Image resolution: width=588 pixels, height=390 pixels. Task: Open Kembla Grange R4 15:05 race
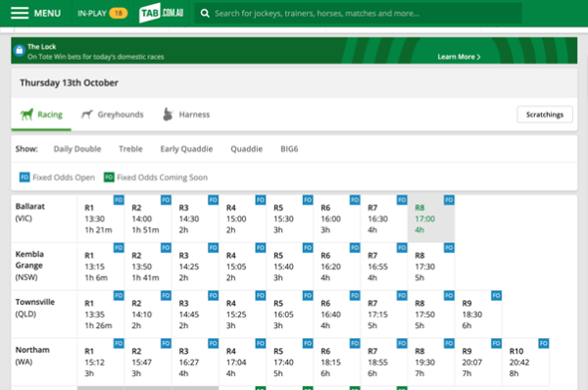click(243, 267)
